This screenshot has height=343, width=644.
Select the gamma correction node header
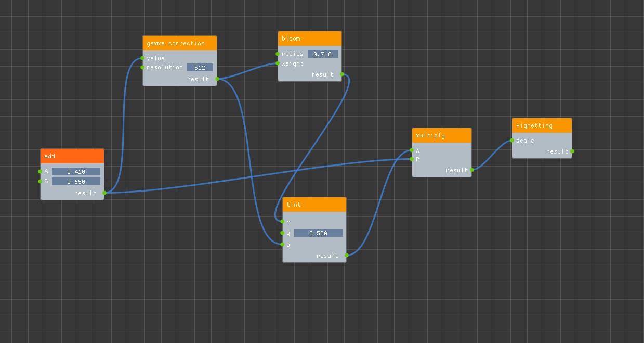pyautogui.click(x=180, y=43)
